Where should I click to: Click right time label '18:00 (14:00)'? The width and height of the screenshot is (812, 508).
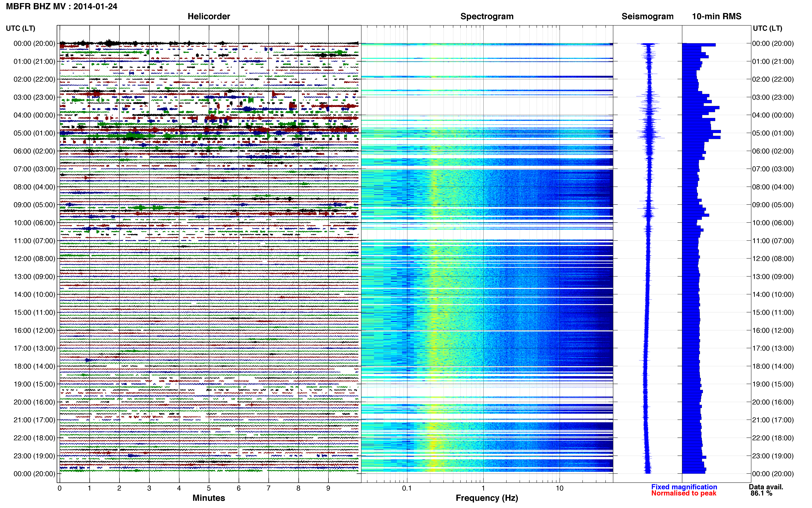tap(773, 366)
